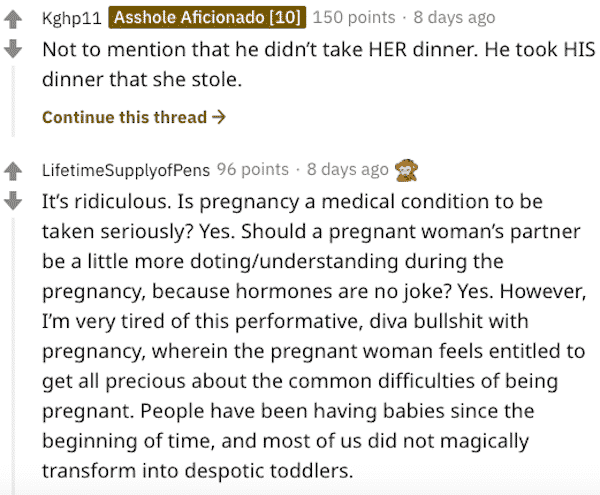
Task: Downvote LifetimeSupplyofPens' comment
Action: coord(13,200)
